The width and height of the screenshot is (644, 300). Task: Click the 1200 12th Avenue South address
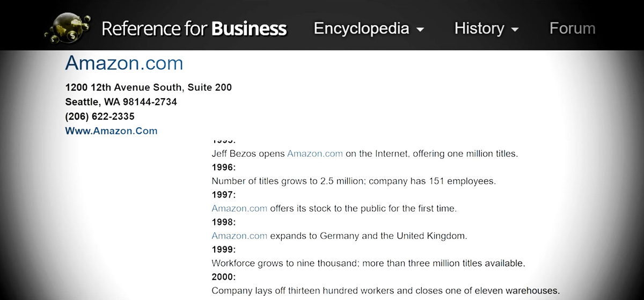click(x=148, y=87)
